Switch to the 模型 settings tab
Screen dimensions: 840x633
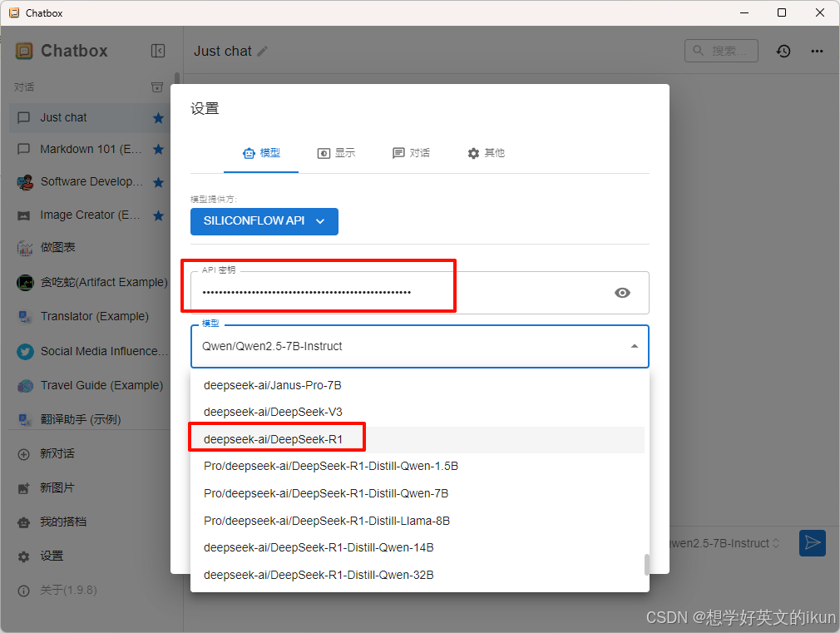[x=261, y=153]
